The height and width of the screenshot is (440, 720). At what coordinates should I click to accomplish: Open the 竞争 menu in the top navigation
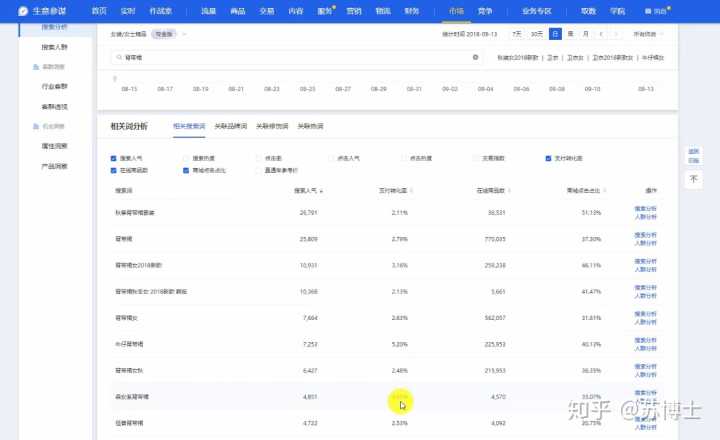[484, 11]
